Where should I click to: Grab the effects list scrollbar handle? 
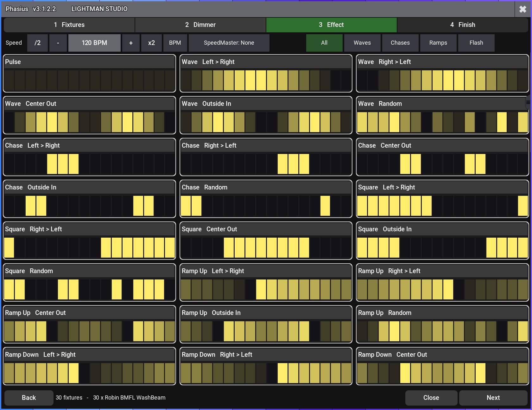(x=528, y=102)
